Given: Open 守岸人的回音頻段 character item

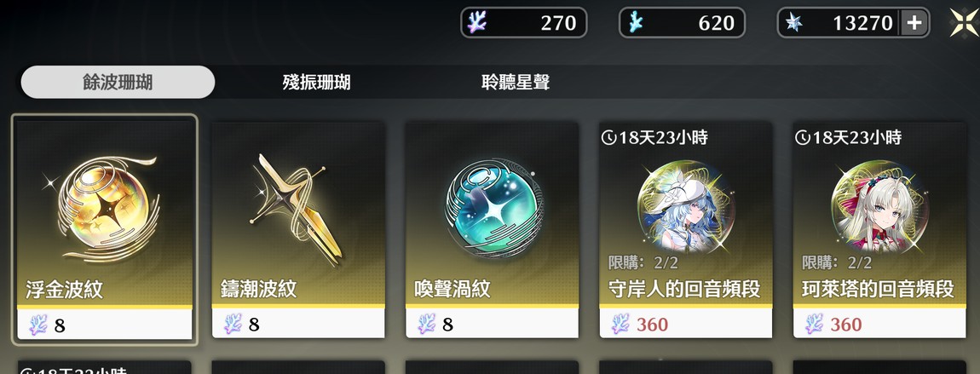Looking at the screenshot, I should click(686, 229).
